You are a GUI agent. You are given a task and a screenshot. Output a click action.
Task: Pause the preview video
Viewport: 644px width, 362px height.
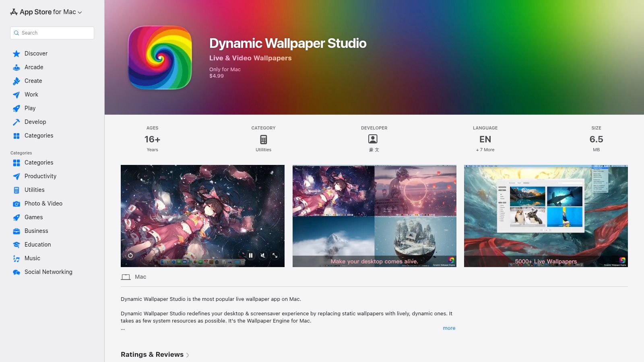tap(251, 255)
